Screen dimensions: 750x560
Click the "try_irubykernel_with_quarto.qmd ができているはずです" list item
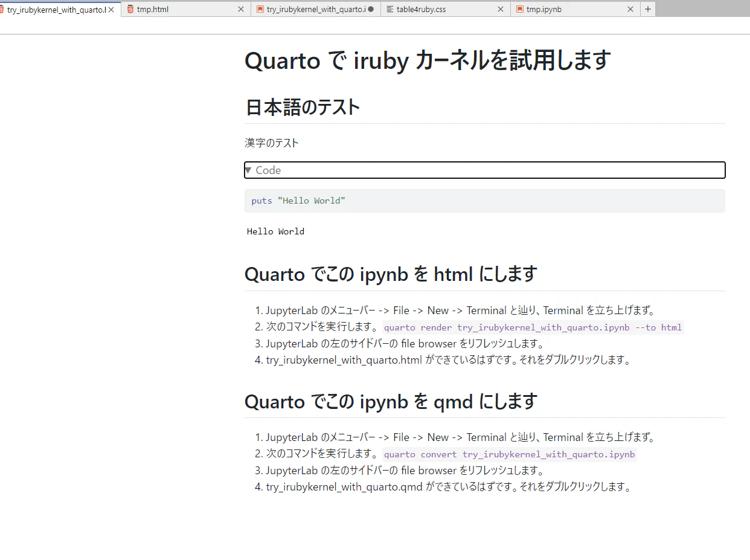(x=448, y=487)
